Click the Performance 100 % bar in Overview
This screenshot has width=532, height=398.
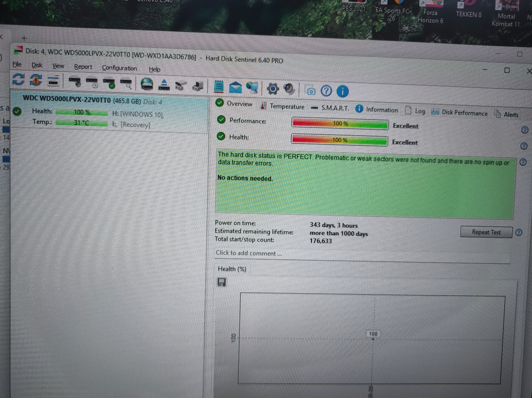[x=340, y=123]
